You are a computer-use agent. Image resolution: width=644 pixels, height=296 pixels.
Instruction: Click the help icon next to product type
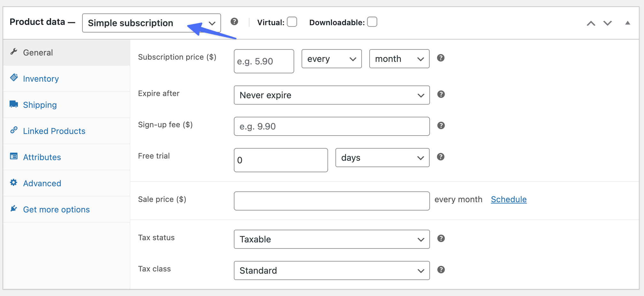click(235, 22)
